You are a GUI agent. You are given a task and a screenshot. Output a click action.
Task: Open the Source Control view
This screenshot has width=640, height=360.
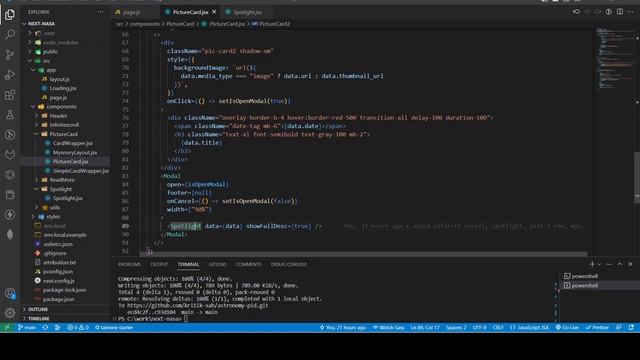[x=10, y=54]
